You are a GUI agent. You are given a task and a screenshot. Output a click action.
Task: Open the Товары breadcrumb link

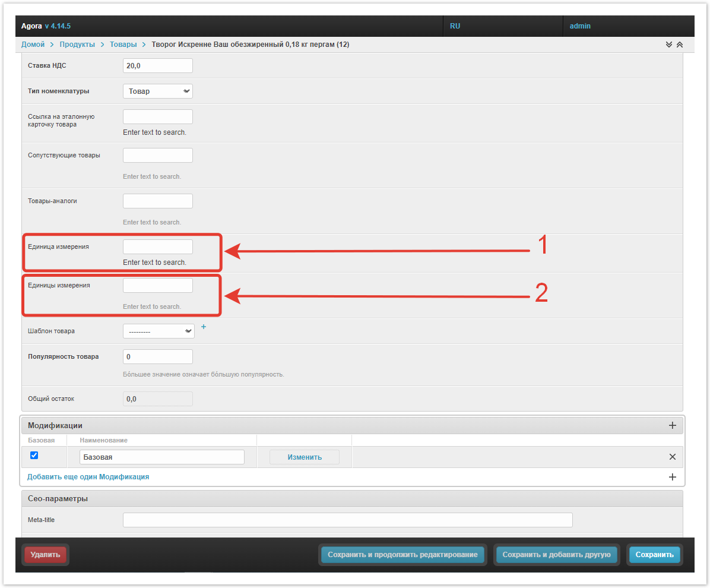123,45
